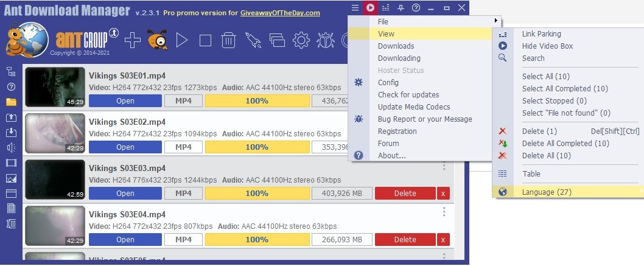This screenshot has width=644, height=266.
Task: Open Vikings S03E02.mp4 with Open button
Action: click(125, 147)
